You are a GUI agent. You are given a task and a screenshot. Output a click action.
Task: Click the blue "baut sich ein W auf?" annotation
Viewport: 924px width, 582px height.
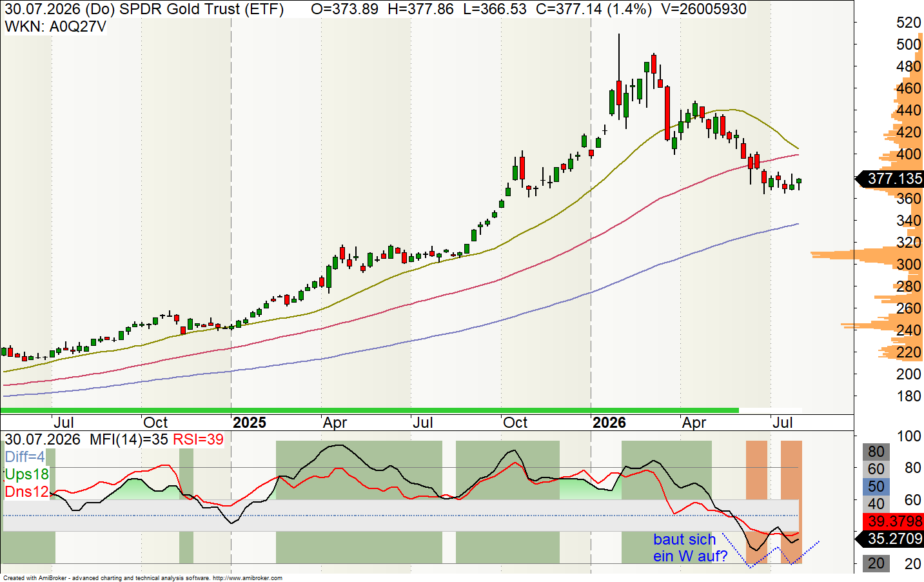point(690,548)
